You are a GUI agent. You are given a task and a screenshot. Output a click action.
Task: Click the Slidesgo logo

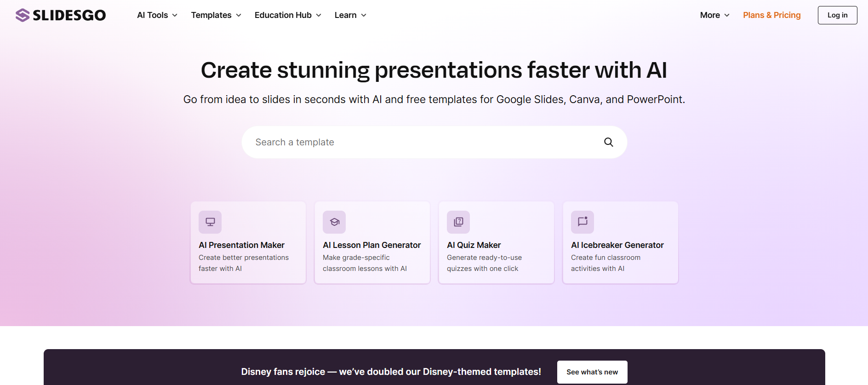point(61,15)
